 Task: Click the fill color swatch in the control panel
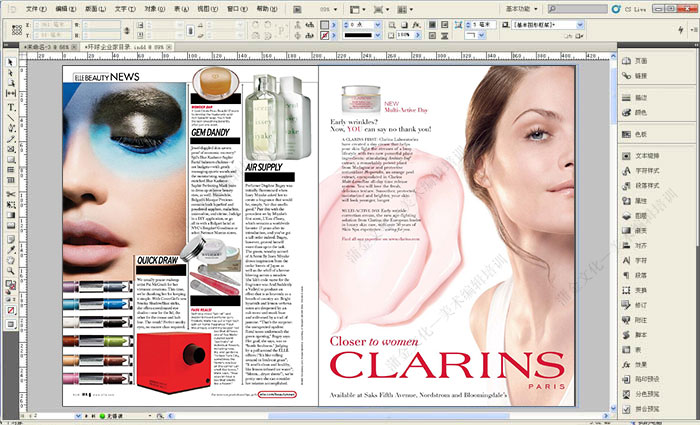click(325, 25)
